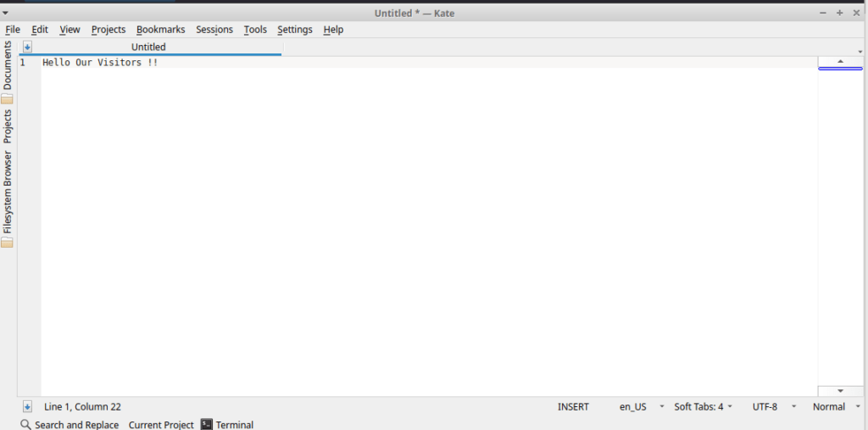The height and width of the screenshot is (430, 868).
Task: Select the Untitled document tab
Action: pos(148,47)
